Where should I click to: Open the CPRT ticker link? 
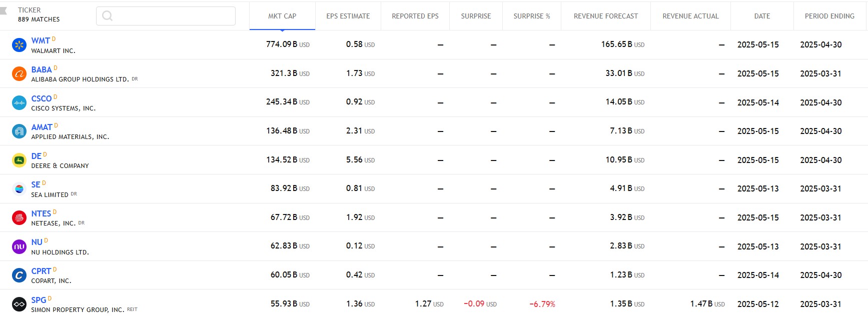(41, 271)
